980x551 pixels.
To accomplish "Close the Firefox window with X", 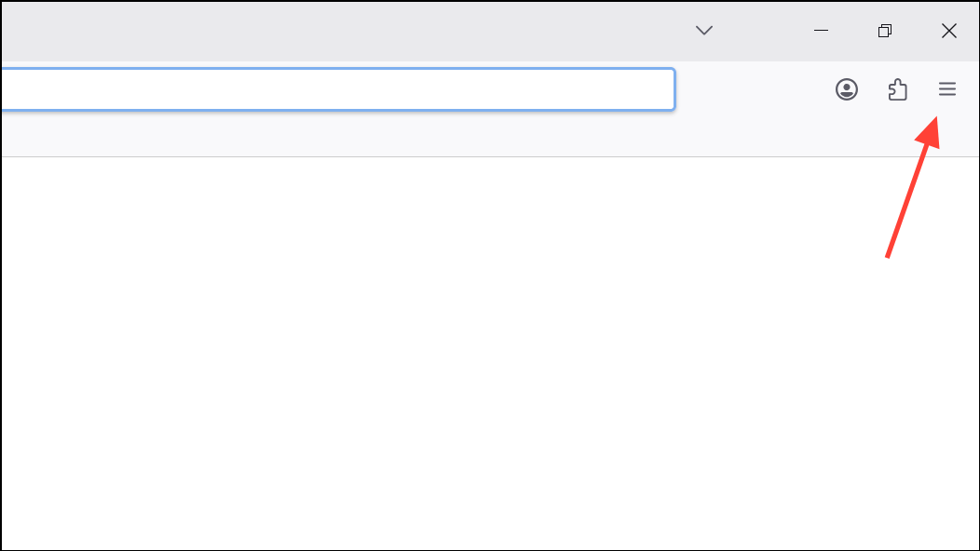I will [x=949, y=31].
